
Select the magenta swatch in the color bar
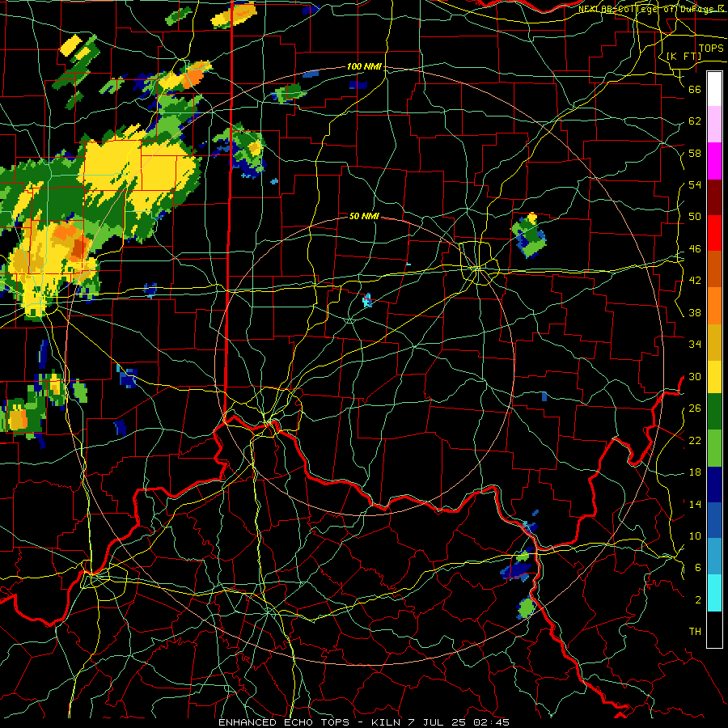pos(714,161)
